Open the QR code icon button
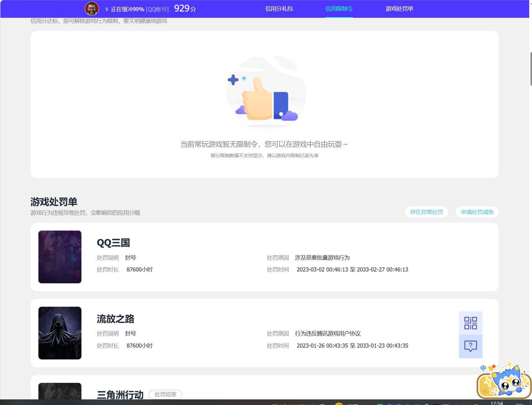Image resolution: width=532 pixels, height=405 pixels. tap(471, 323)
